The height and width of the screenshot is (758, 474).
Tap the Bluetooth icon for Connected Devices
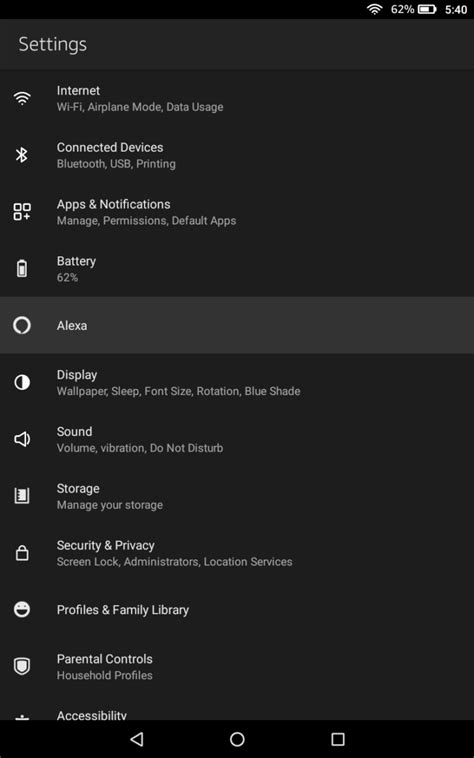[x=22, y=155]
